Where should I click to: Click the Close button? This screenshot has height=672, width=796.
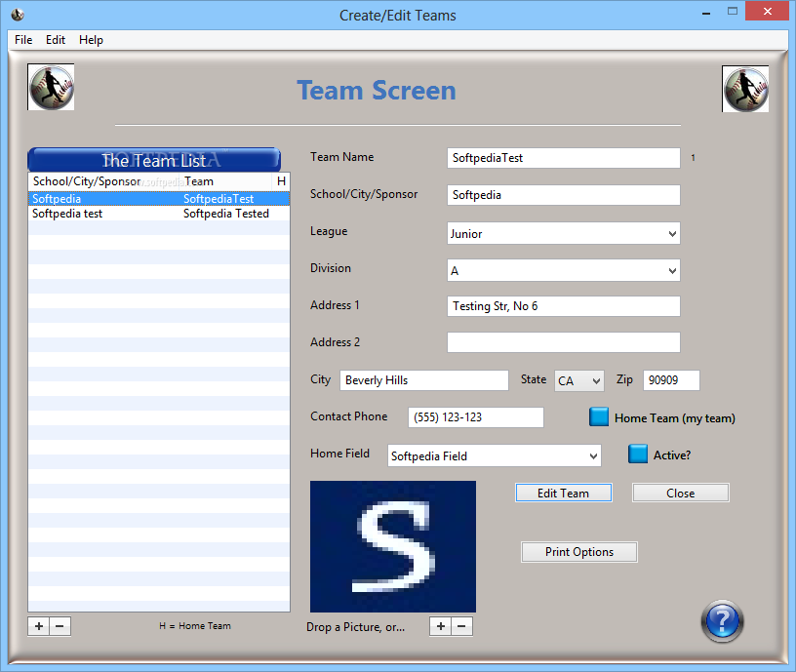click(x=680, y=493)
